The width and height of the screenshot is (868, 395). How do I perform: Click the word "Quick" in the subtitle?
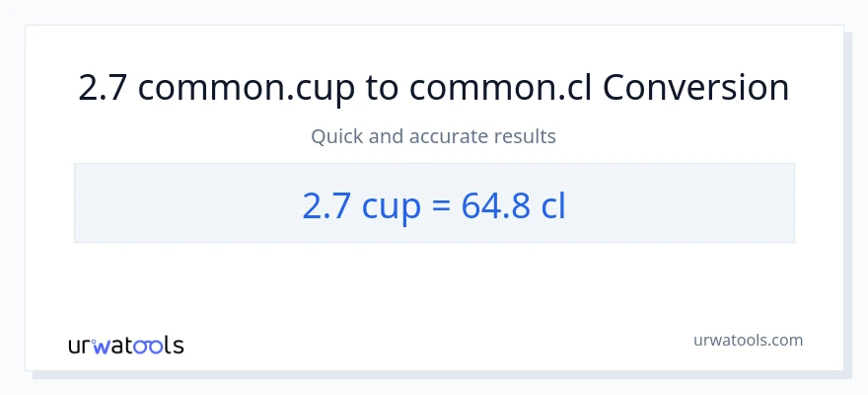pos(335,136)
